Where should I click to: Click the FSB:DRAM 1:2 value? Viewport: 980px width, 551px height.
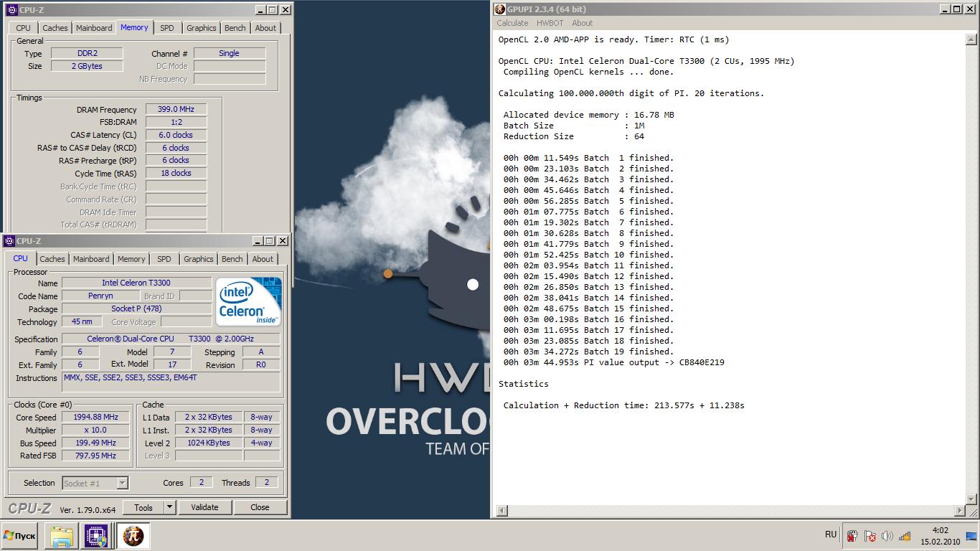(176, 122)
